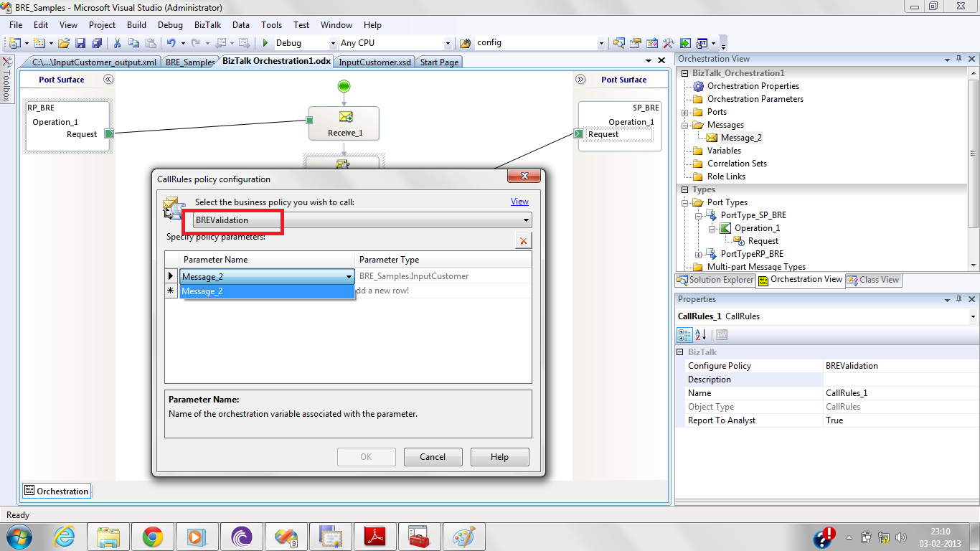Viewport: 980px width, 551px height.
Task: Click the BizTalk explorer icon on the toolbar
Action: [x=701, y=43]
